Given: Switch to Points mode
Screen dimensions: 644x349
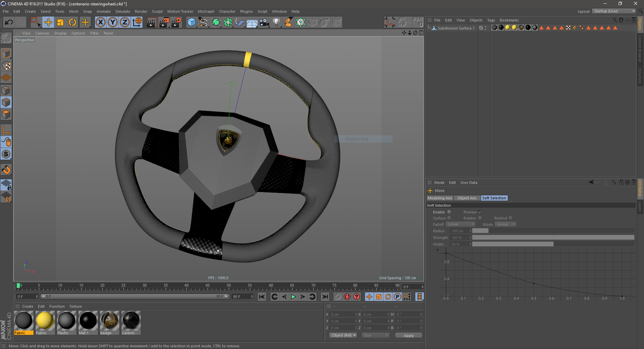Looking at the screenshot, I should tap(6, 90).
